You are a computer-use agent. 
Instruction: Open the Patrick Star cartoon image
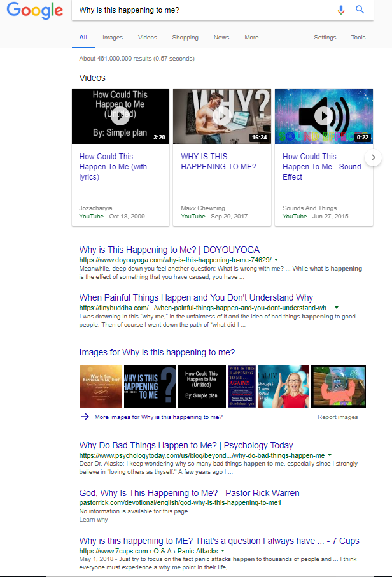pyautogui.click(x=339, y=387)
